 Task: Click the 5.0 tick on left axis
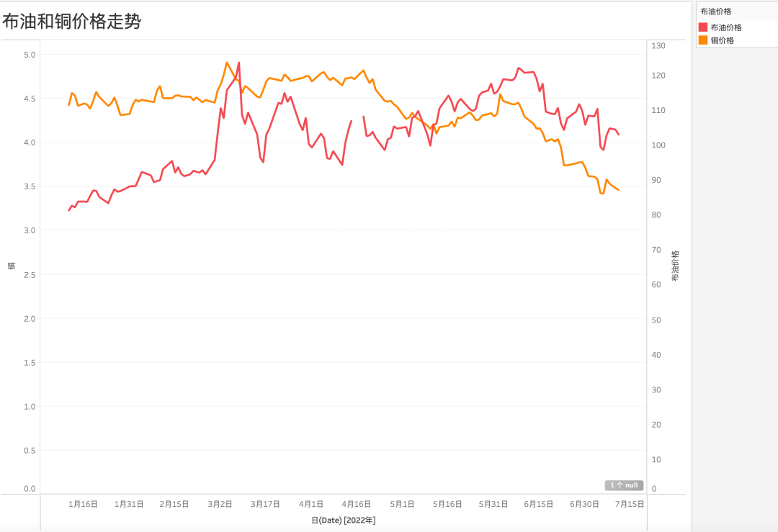30,54
